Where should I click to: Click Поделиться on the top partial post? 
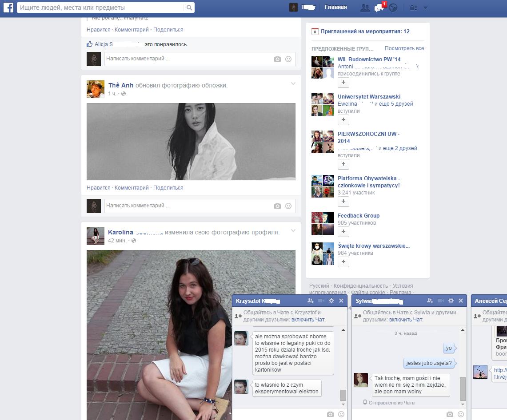tap(168, 30)
